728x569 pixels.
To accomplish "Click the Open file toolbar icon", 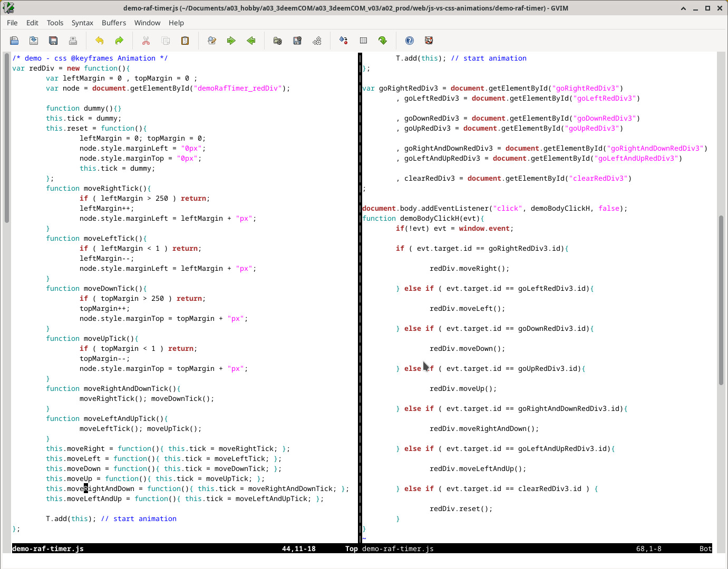I will pos(14,41).
